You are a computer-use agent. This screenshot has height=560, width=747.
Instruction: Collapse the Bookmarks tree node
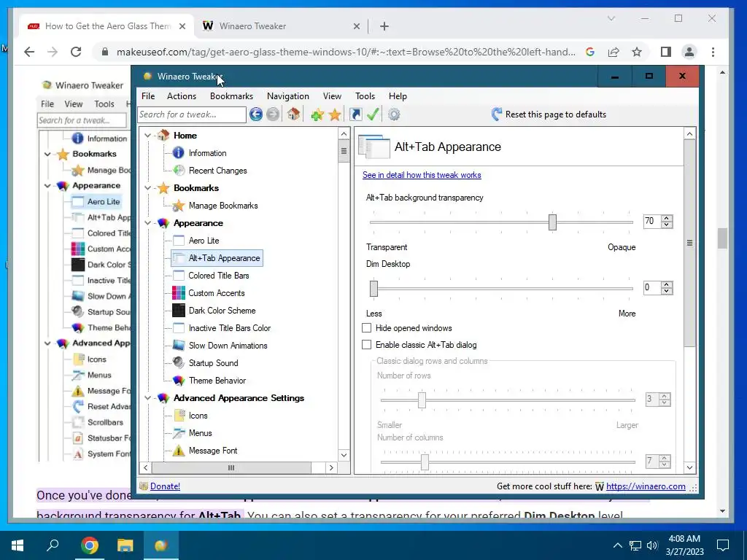[147, 188]
